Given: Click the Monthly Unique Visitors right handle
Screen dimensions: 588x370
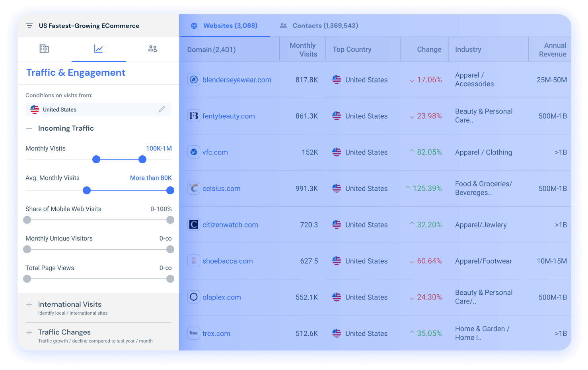Looking at the screenshot, I should [x=170, y=249].
